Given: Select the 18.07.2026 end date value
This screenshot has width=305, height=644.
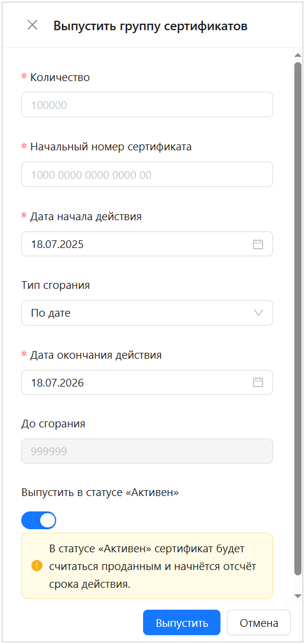Looking at the screenshot, I should point(57,383).
